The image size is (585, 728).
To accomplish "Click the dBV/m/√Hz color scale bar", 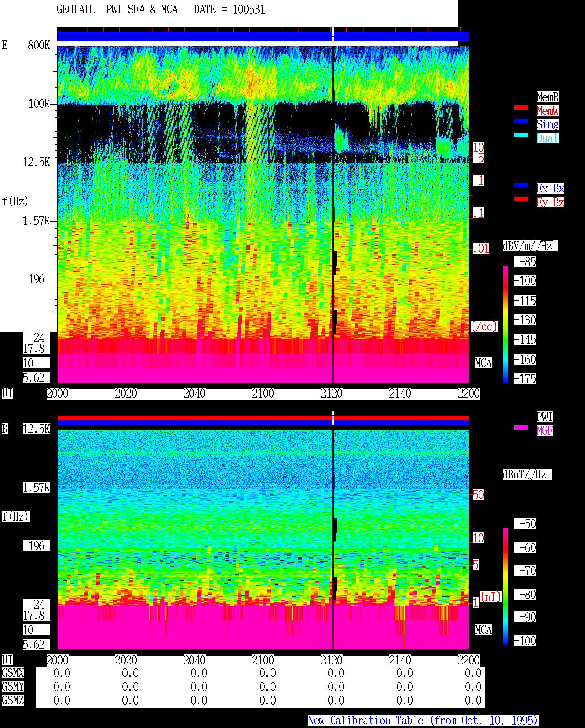I will point(505,324).
